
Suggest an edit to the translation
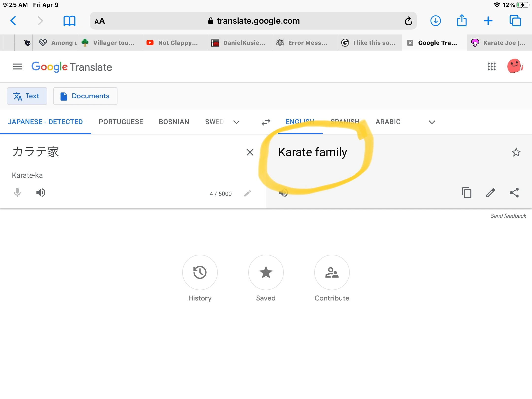point(491,193)
